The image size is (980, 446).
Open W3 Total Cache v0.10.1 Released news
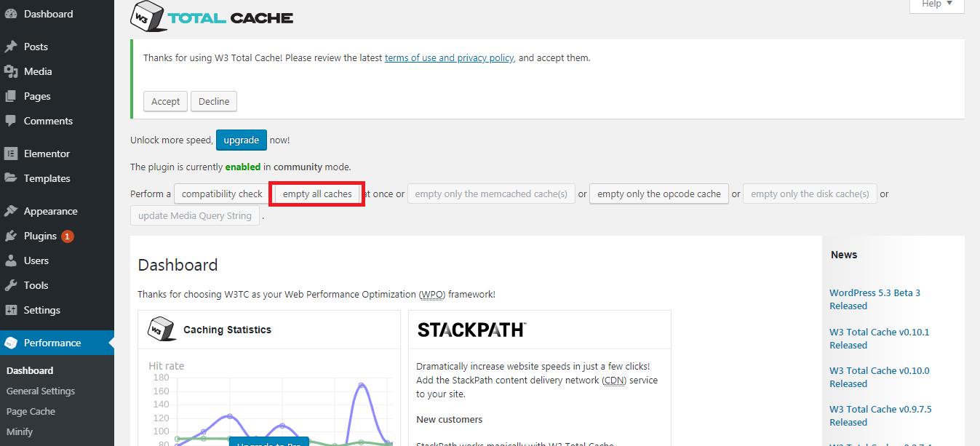(x=880, y=338)
